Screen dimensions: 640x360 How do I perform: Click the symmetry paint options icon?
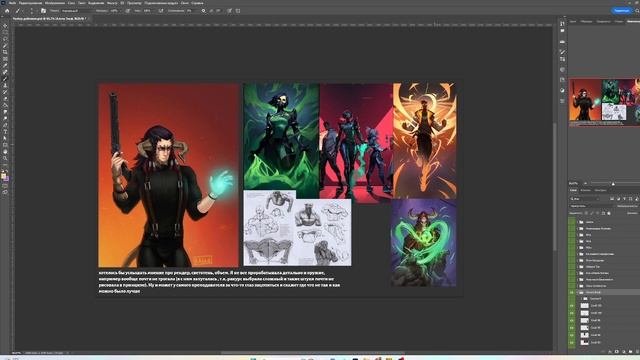tap(238, 11)
